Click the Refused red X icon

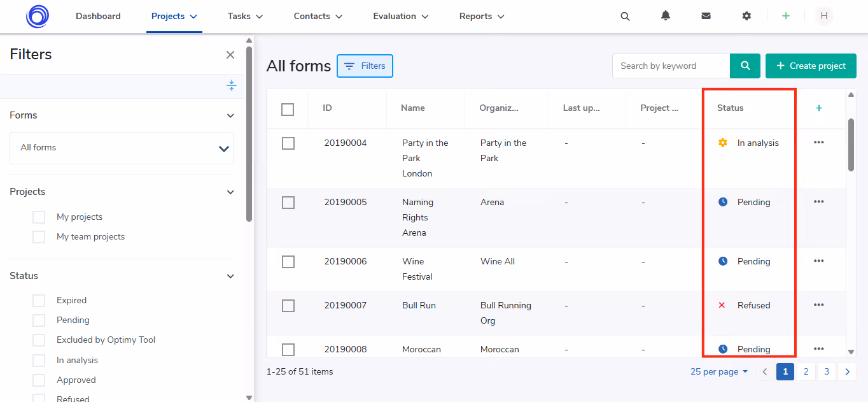pyautogui.click(x=722, y=305)
